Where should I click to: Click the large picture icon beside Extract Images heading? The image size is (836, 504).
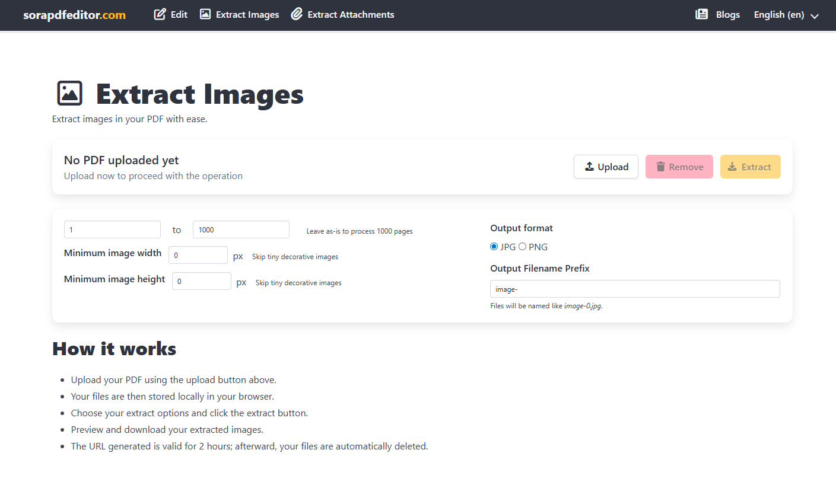pyautogui.click(x=69, y=93)
